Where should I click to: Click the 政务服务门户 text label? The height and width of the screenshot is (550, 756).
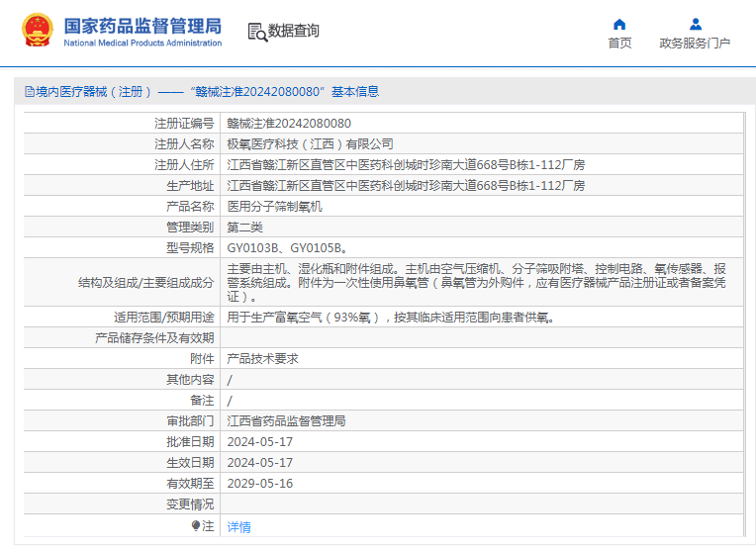695,43
